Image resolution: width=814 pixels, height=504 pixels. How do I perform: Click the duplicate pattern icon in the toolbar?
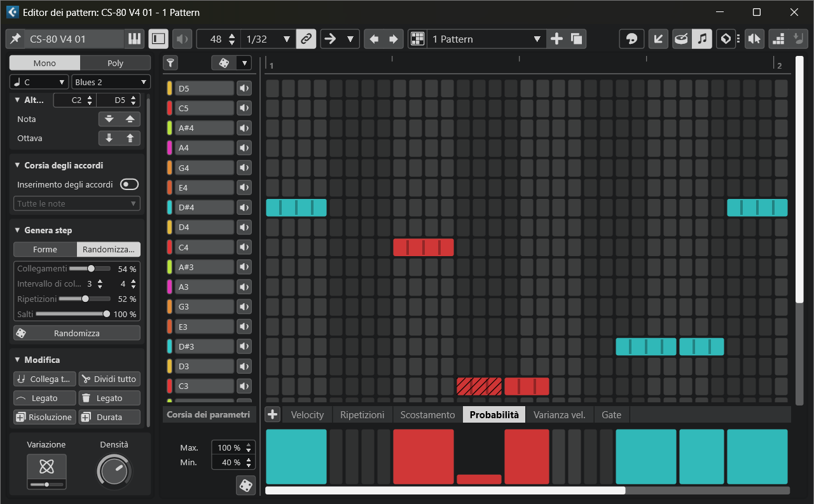(576, 39)
